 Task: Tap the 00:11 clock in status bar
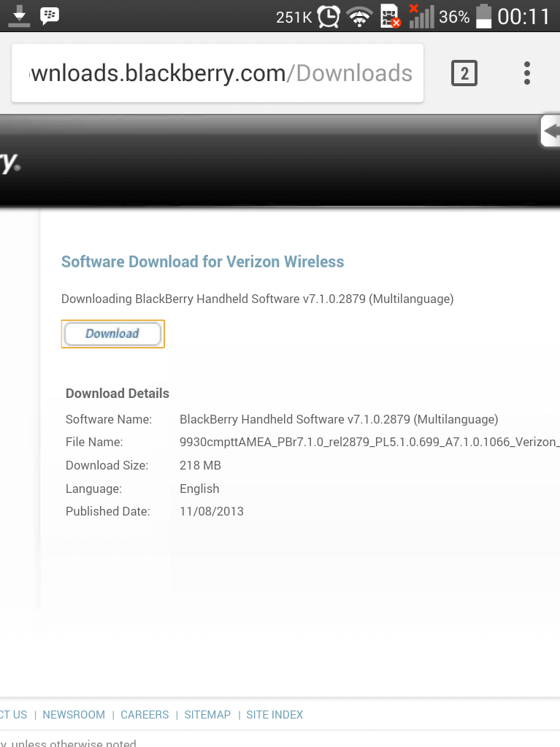pyautogui.click(x=523, y=17)
